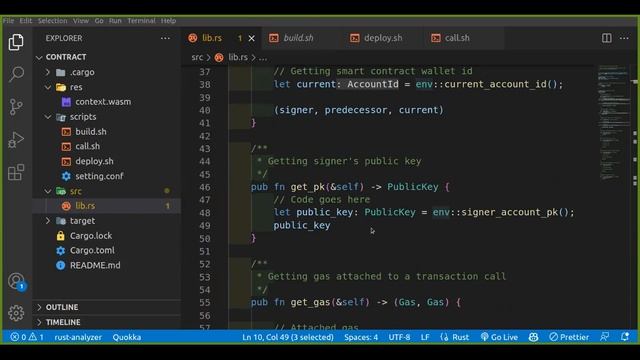Collapse the res folder
This screenshot has width=640, height=360.
click(76, 87)
